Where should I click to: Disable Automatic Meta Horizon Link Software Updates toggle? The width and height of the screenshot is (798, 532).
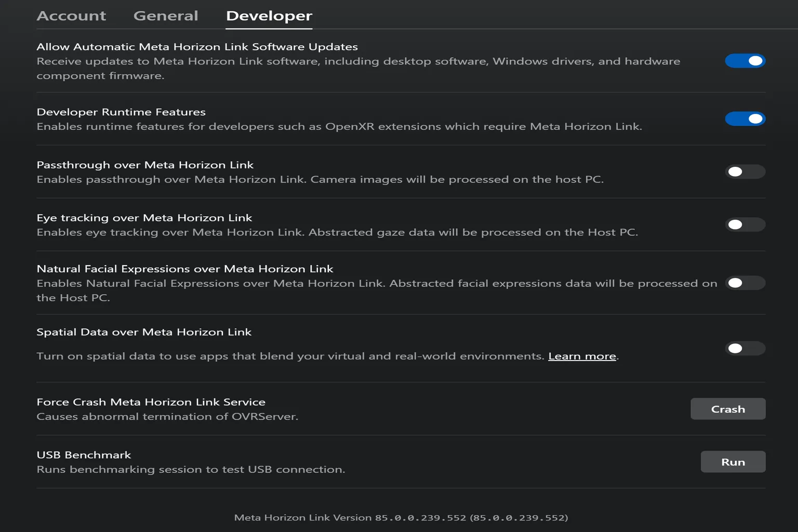745,61
